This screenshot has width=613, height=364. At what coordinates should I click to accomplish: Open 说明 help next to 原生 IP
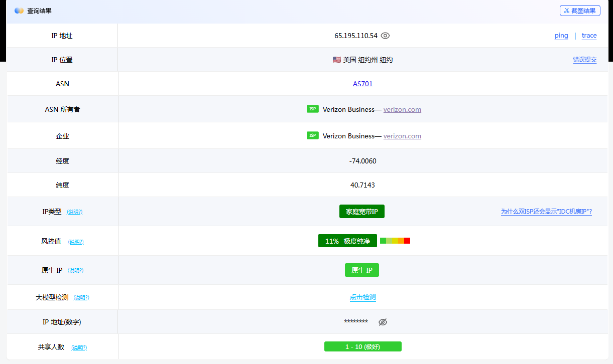coord(76,271)
